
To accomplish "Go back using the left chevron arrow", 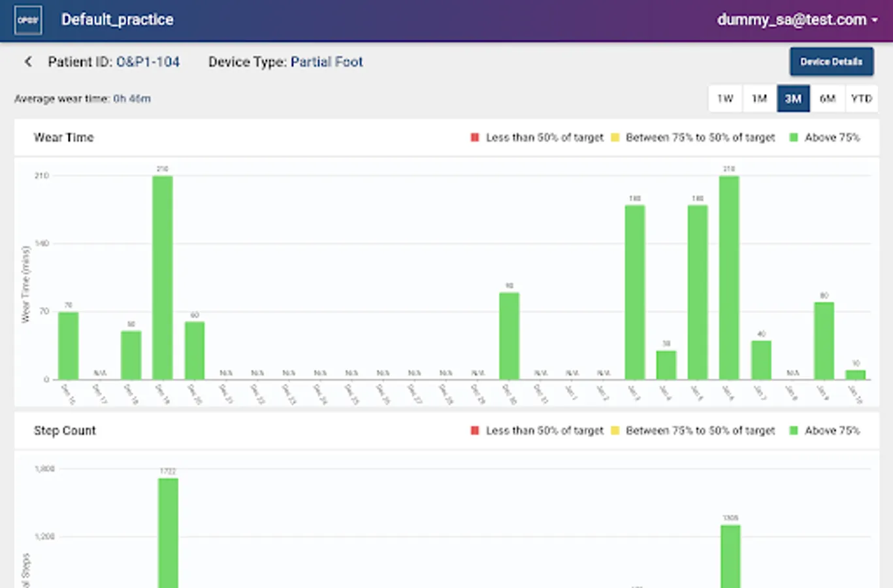I will coord(28,61).
